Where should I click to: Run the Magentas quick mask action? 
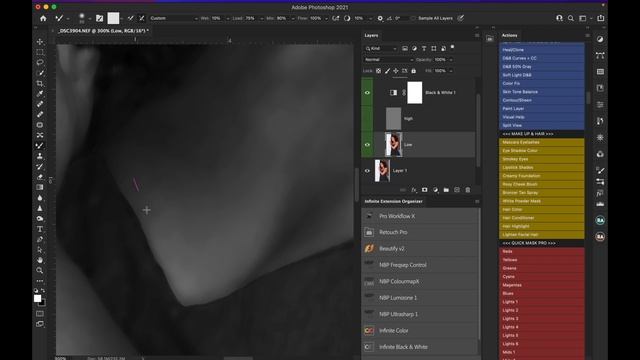(x=542, y=285)
